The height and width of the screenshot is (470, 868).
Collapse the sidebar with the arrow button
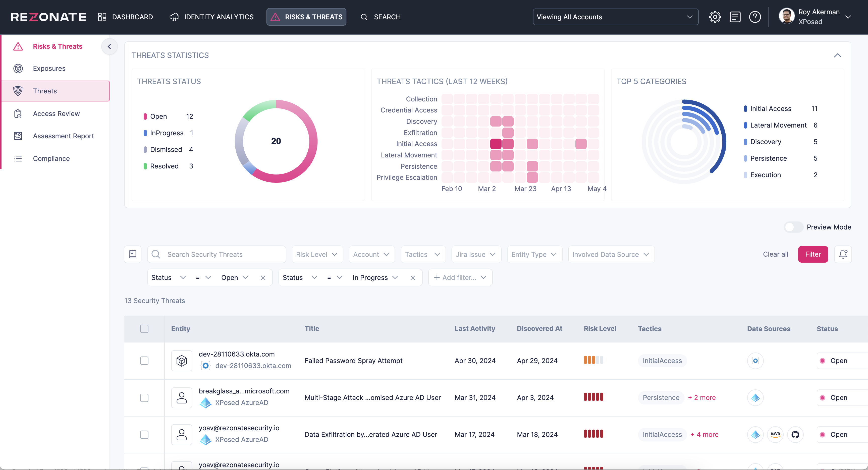tap(109, 46)
